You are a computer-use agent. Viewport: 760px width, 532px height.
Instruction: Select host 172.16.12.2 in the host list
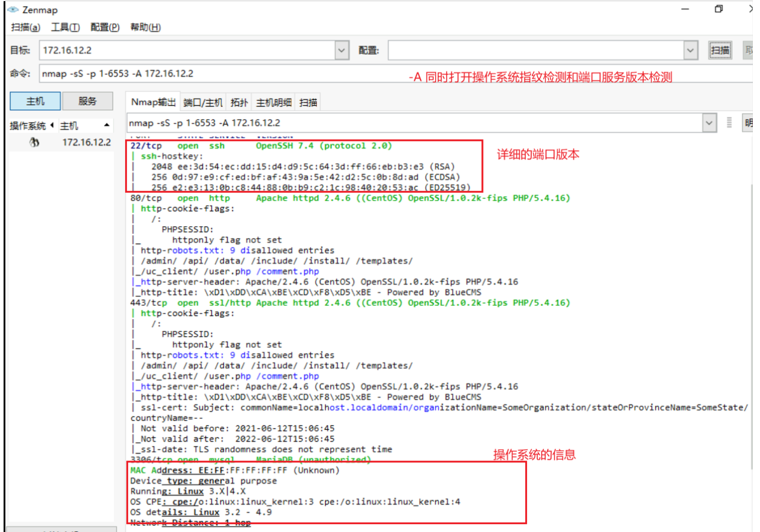(x=86, y=143)
